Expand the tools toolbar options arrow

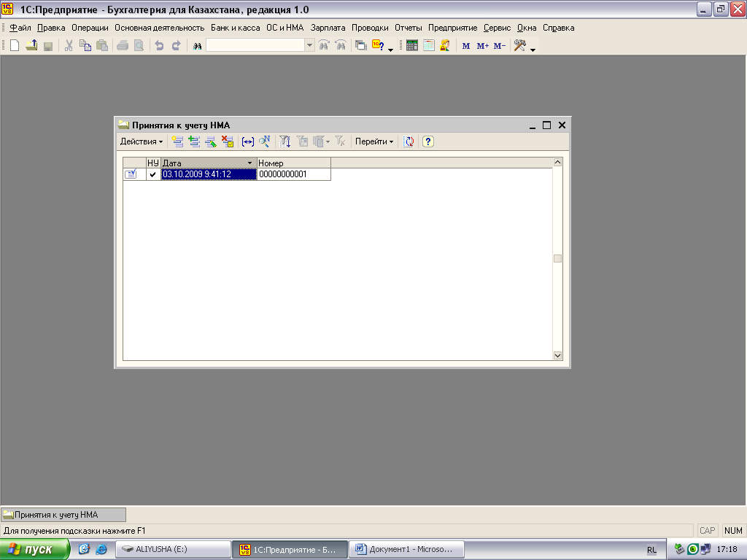pos(533,50)
